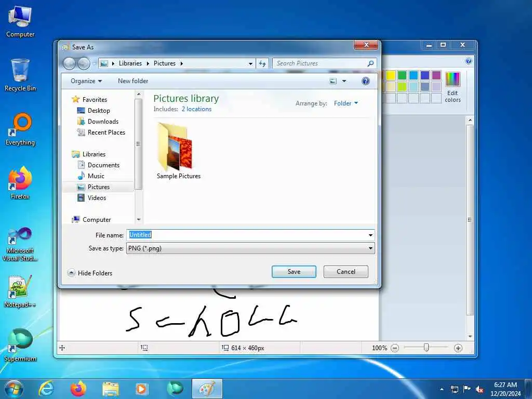Click the Show desktop strip past the clock

(x=528, y=389)
